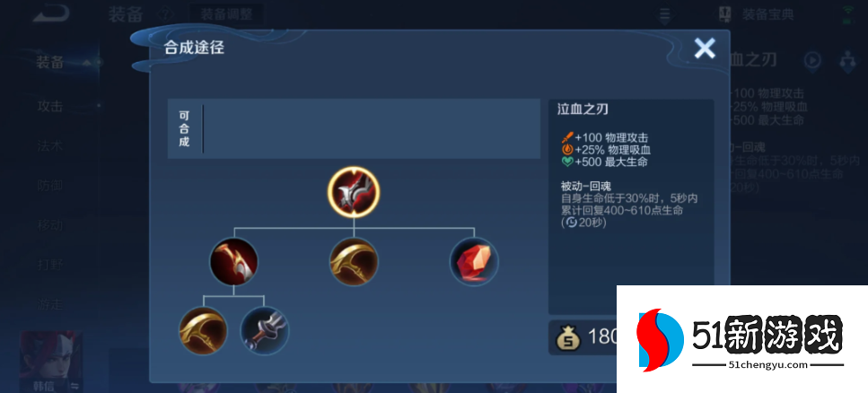The width and height of the screenshot is (868, 393).
Task: Select the iron sword component icon
Action: [x=265, y=331]
